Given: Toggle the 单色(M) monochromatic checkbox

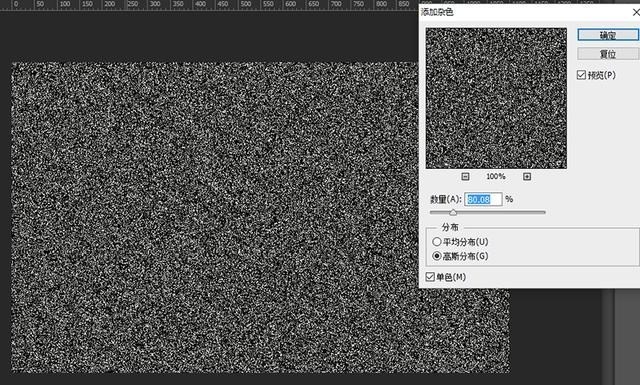Looking at the screenshot, I should tap(430, 277).
